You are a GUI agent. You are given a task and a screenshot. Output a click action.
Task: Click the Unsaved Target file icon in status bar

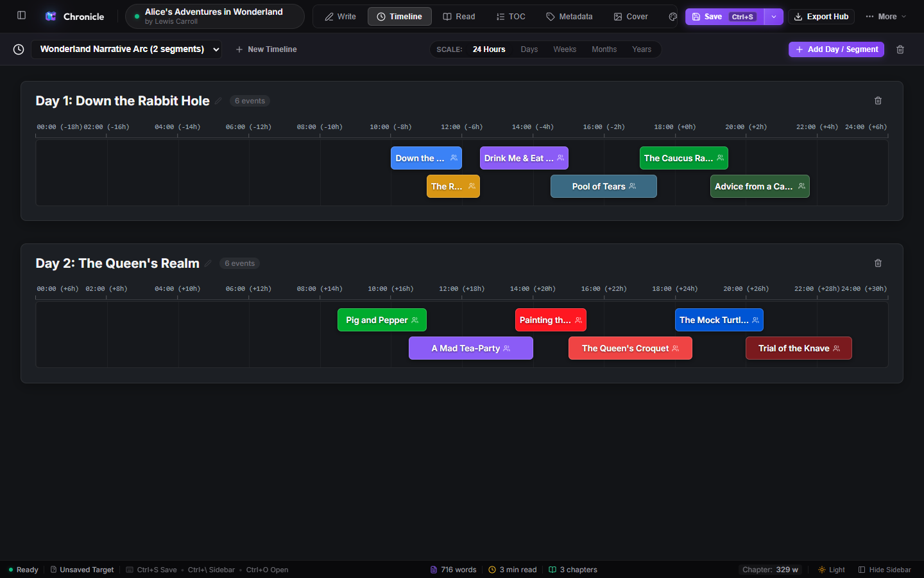[x=54, y=570]
